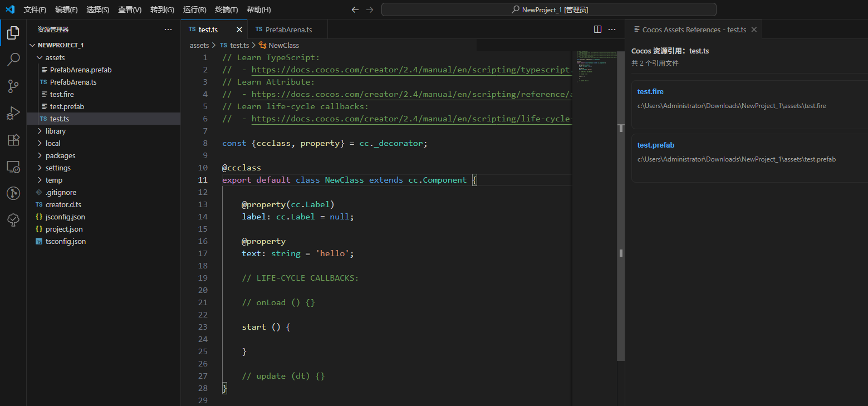Open the 终端(T) menu

coord(226,9)
